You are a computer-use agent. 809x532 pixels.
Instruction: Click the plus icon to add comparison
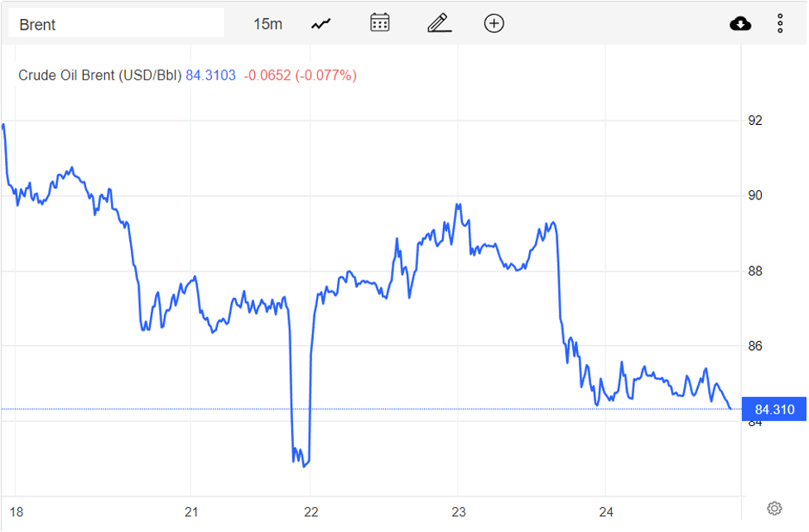pyautogui.click(x=494, y=23)
